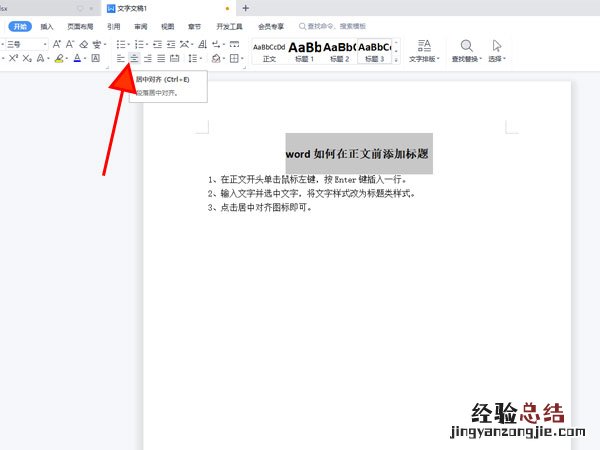This screenshot has width=600, height=450.
Task: Open the font size dropdown
Action: [46, 44]
